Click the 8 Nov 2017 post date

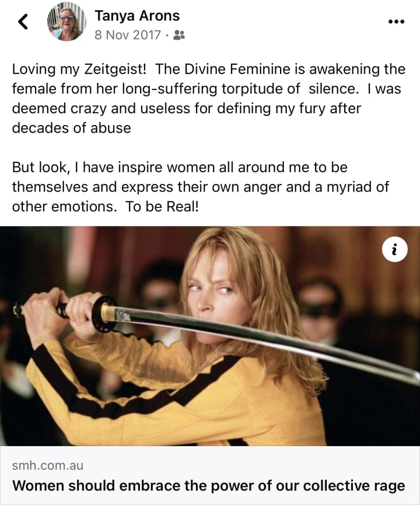(x=128, y=34)
